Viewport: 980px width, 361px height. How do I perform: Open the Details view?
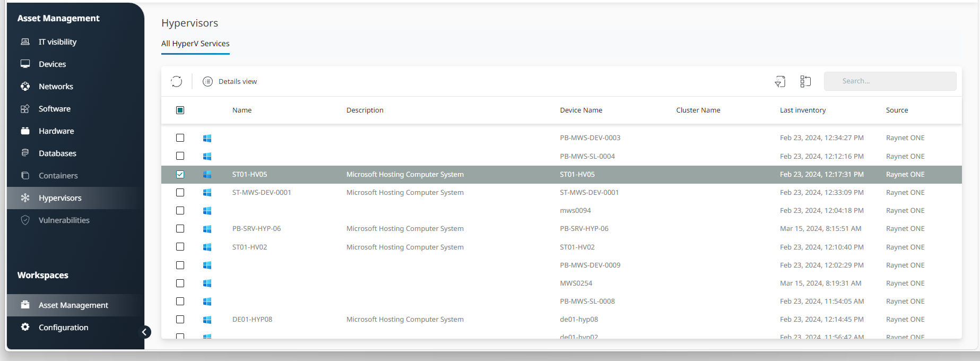click(x=230, y=81)
